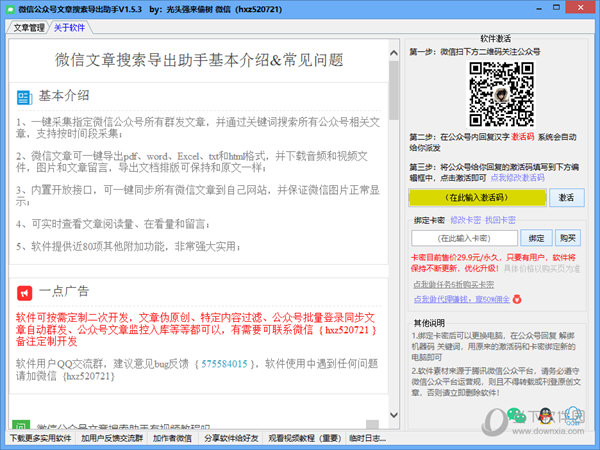This screenshot has width=600, height=450.
Task: Click the 下载更多实用软件 status bar button
Action: coord(41,438)
